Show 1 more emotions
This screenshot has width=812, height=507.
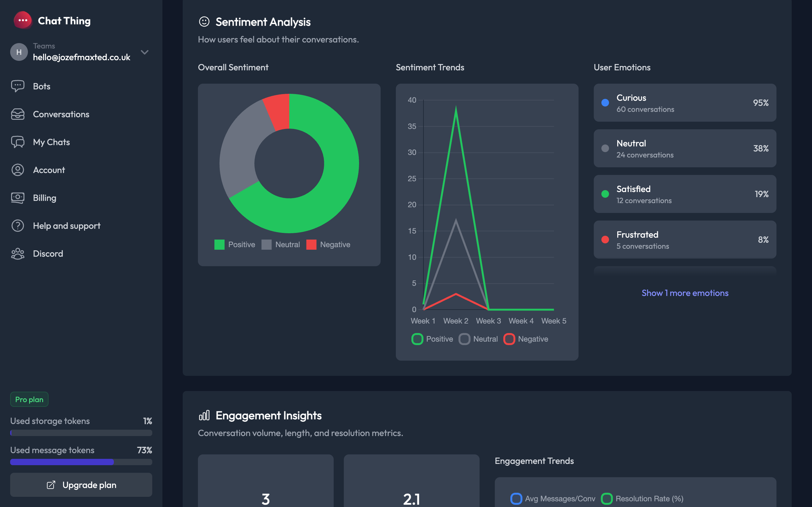point(684,293)
